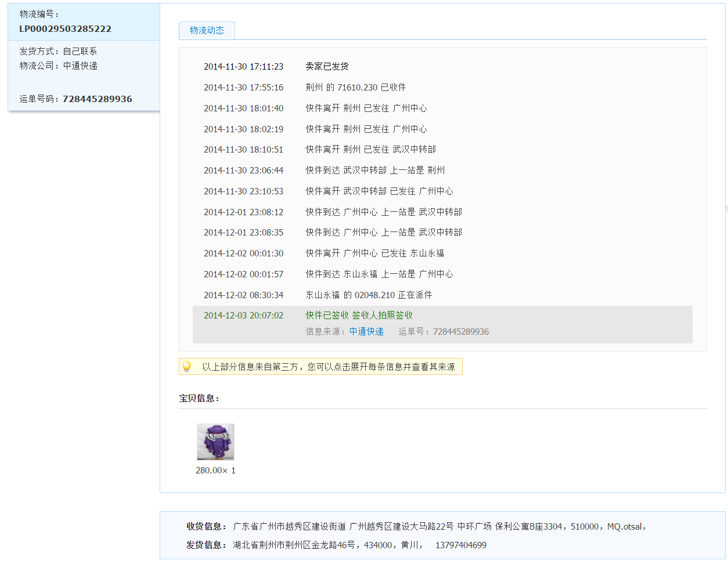Click the 中通快递 source link
728x561 pixels.
[366, 331]
